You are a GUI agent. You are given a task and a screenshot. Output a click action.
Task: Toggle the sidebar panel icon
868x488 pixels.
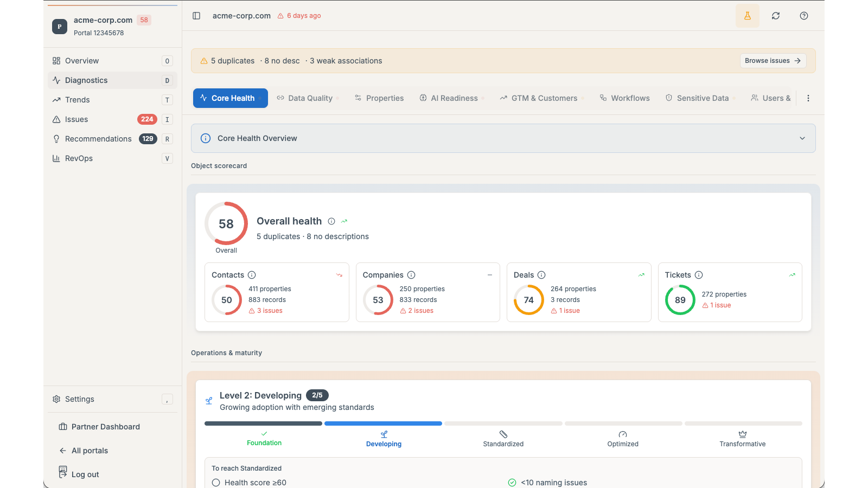(x=196, y=16)
